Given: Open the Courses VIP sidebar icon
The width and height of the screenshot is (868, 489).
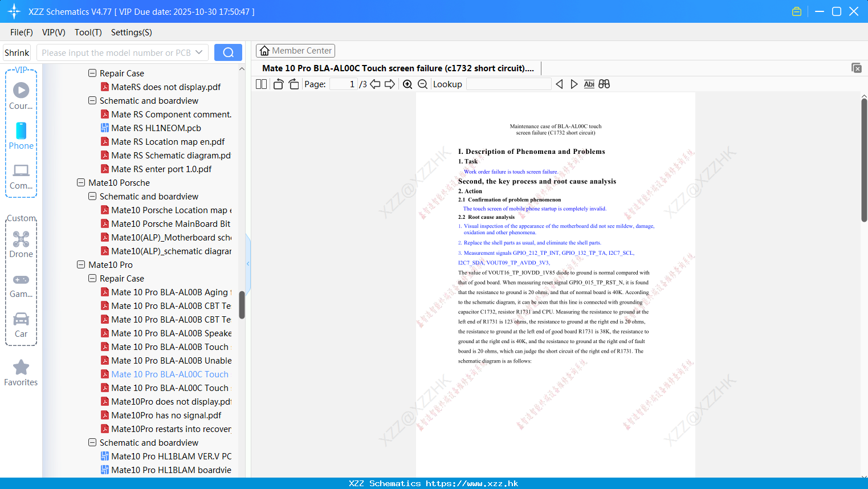Looking at the screenshot, I should tap(21, 96).
